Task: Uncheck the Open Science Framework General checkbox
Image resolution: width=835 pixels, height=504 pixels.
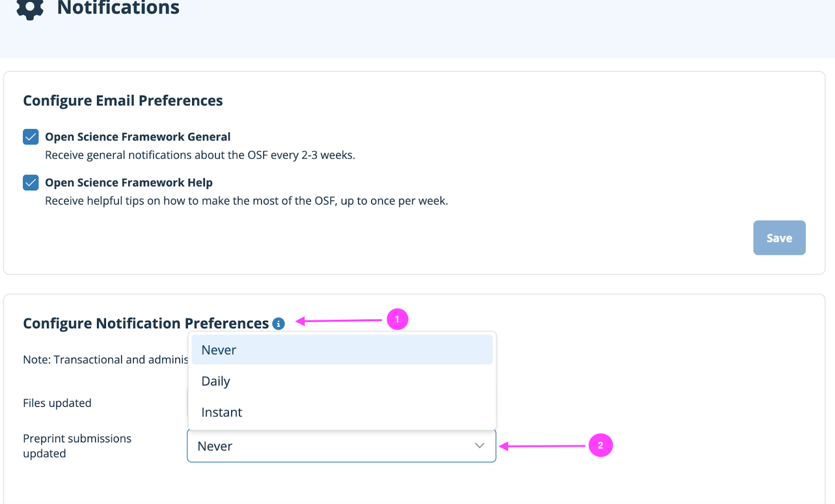Action: 31,137
